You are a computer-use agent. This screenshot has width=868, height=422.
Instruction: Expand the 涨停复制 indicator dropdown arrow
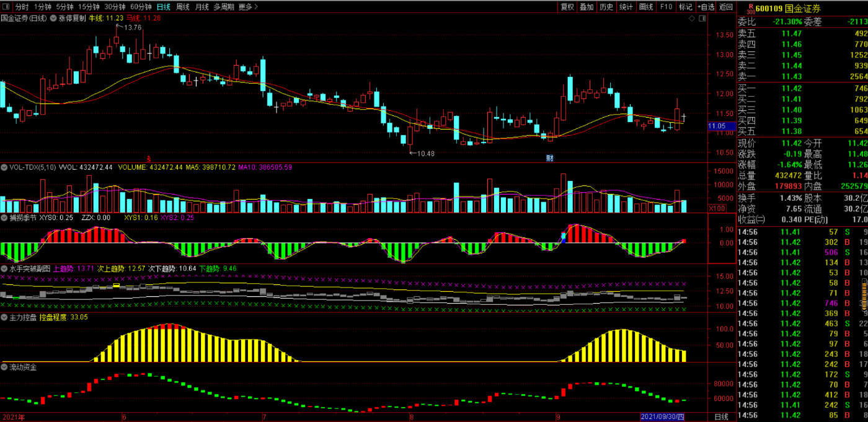[x=54, y=19]
